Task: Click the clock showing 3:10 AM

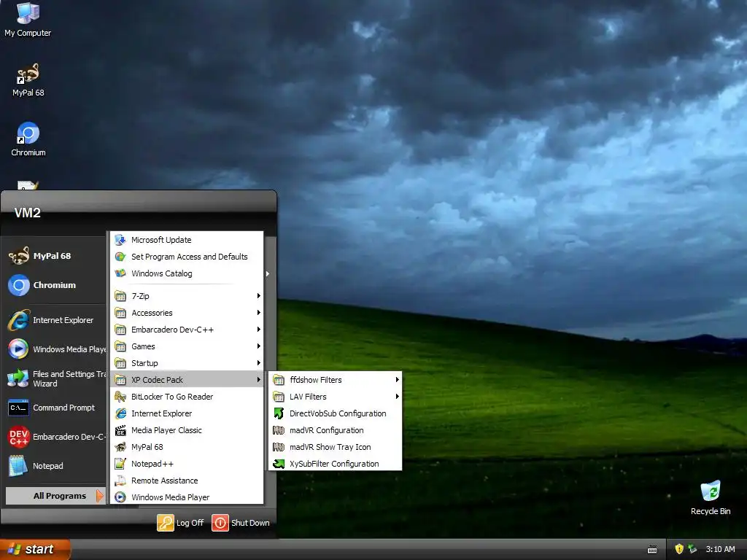Action: [720, 549]
